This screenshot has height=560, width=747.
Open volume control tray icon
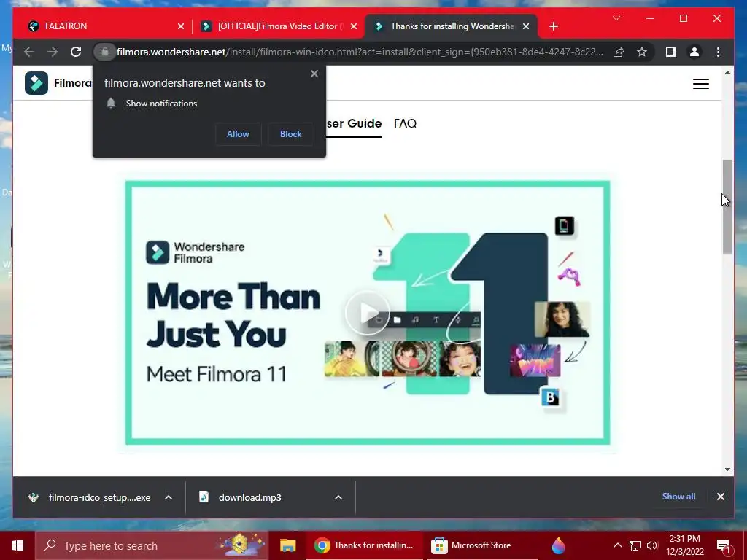click(652, 545)
